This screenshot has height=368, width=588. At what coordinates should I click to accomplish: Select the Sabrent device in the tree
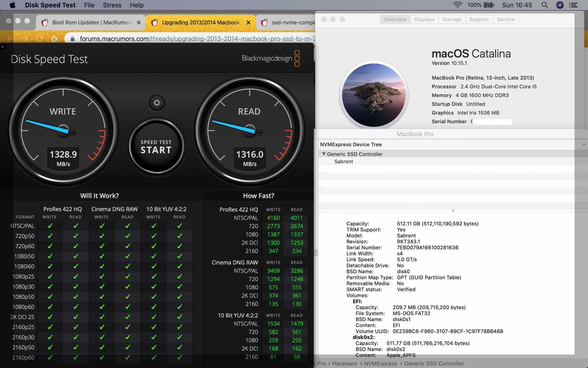343,162
